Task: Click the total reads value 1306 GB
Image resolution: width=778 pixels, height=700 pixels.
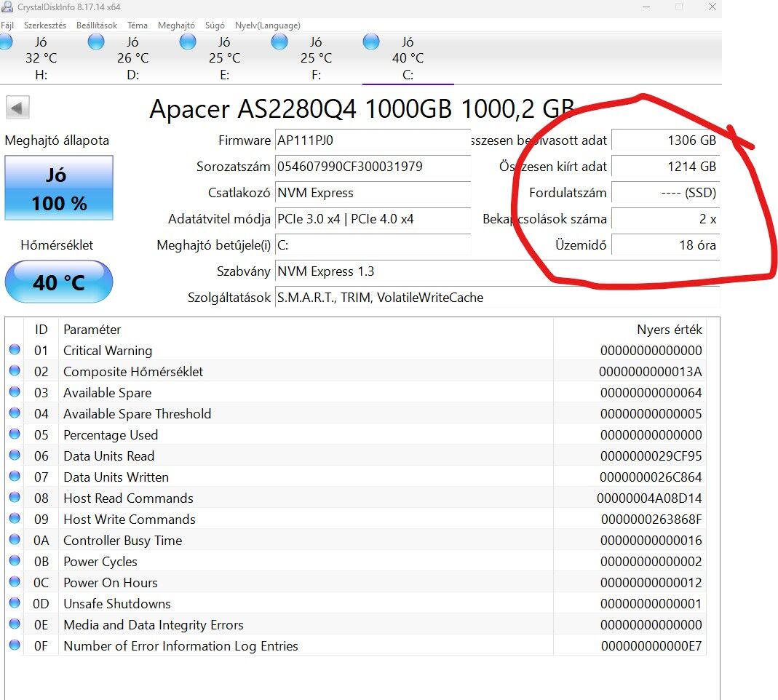Action: 665,140
